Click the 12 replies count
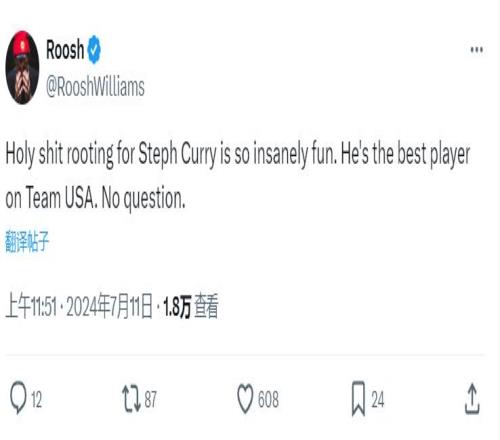 pos(36,399)
